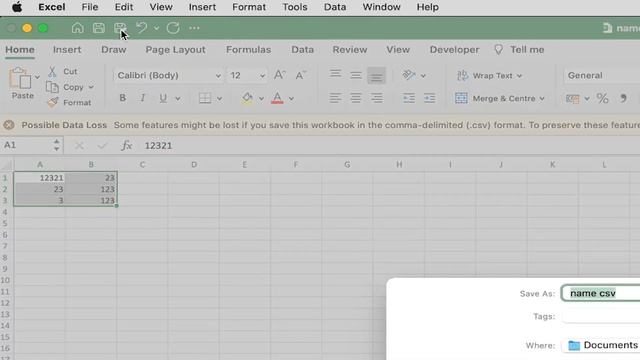The width and height of the screenshot is (640, 360).
Task: Copy the selected cells
Action: [65, 87]
